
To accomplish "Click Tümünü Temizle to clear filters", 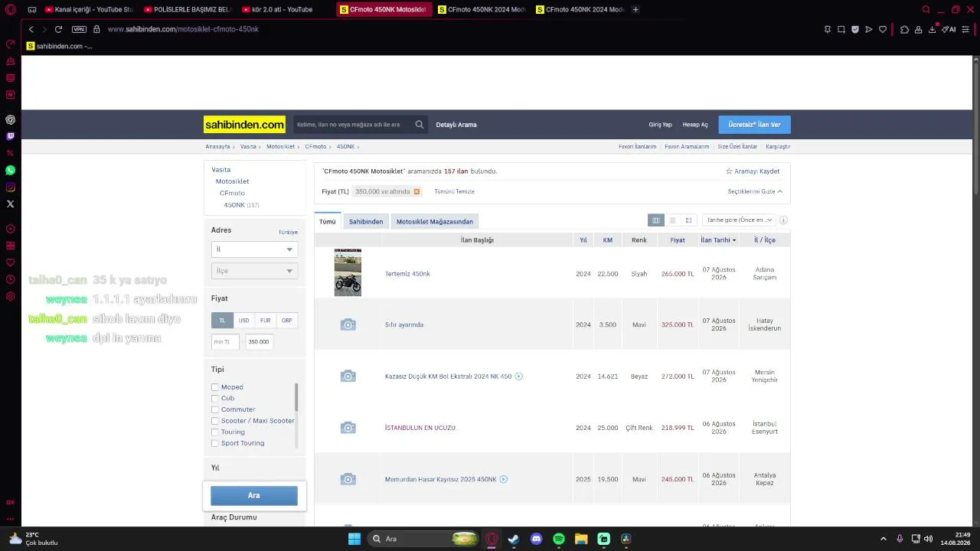I will 455,191.
